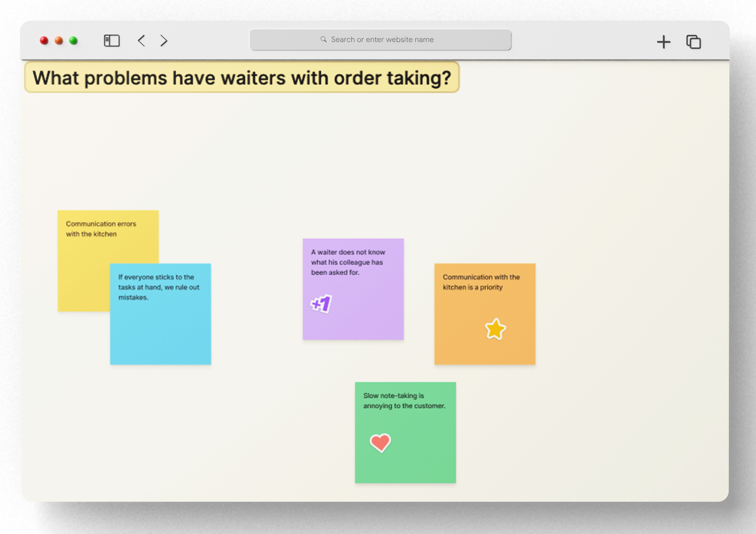
Task: Click the heart sticker on green note
Action: tap(380, 442)
